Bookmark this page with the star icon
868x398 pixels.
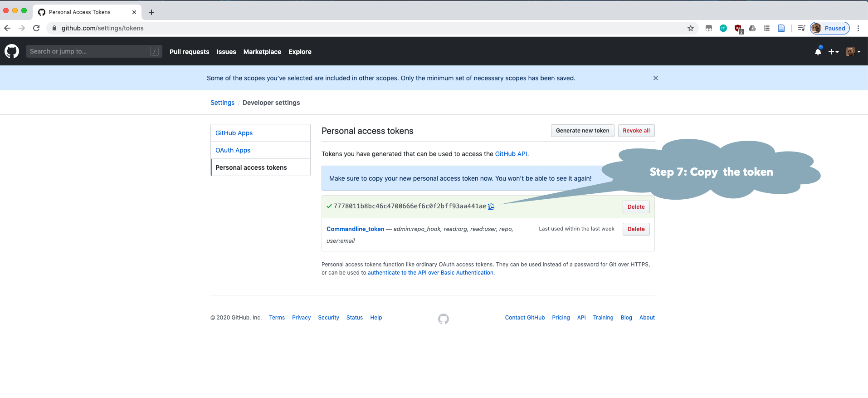pos(690,28)
